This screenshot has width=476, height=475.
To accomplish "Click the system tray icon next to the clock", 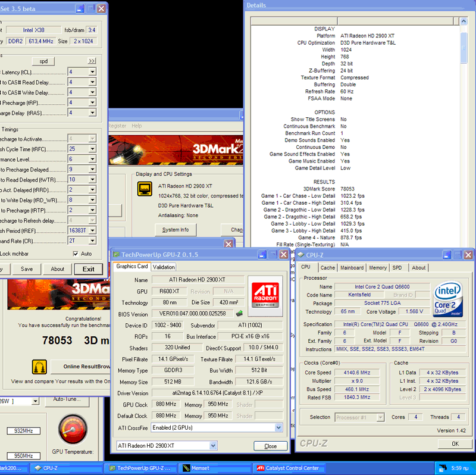I will (x=443, y=468).
